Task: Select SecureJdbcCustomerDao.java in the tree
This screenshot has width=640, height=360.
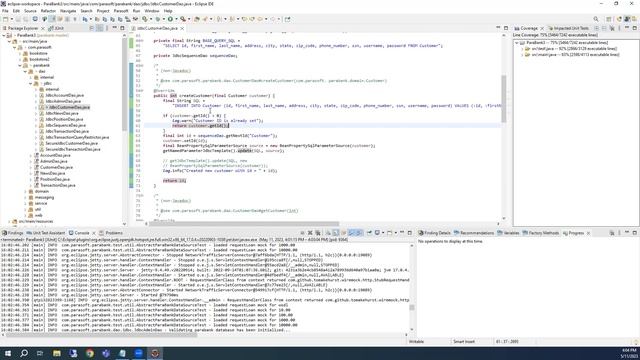Action: point(71,143)
